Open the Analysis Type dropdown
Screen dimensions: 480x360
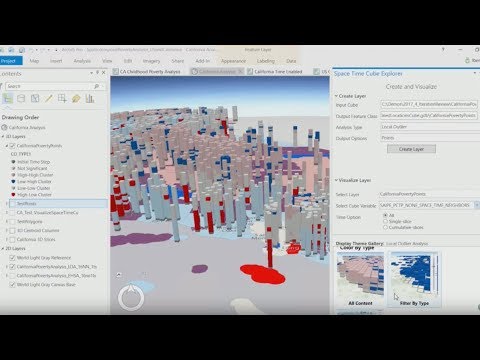tap(430, 127)
